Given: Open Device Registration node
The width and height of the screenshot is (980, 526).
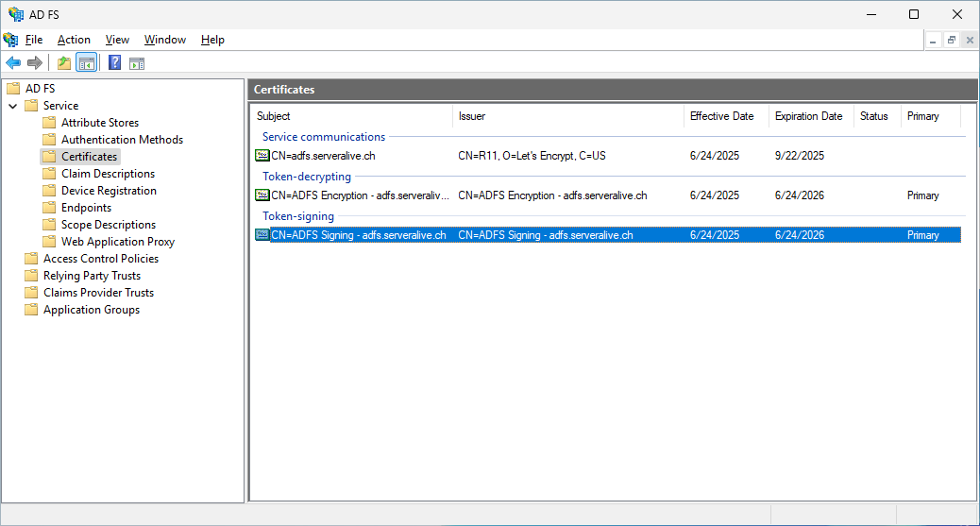Looking at the screenshot, I should click(x=109, y=190).
